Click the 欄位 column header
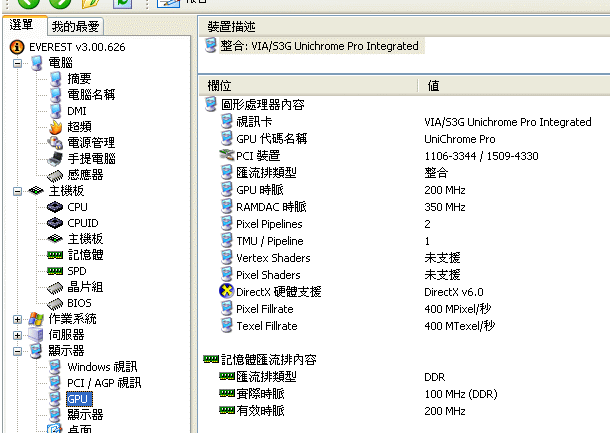This screenshot has height=433, width=610. pos(308,86)
